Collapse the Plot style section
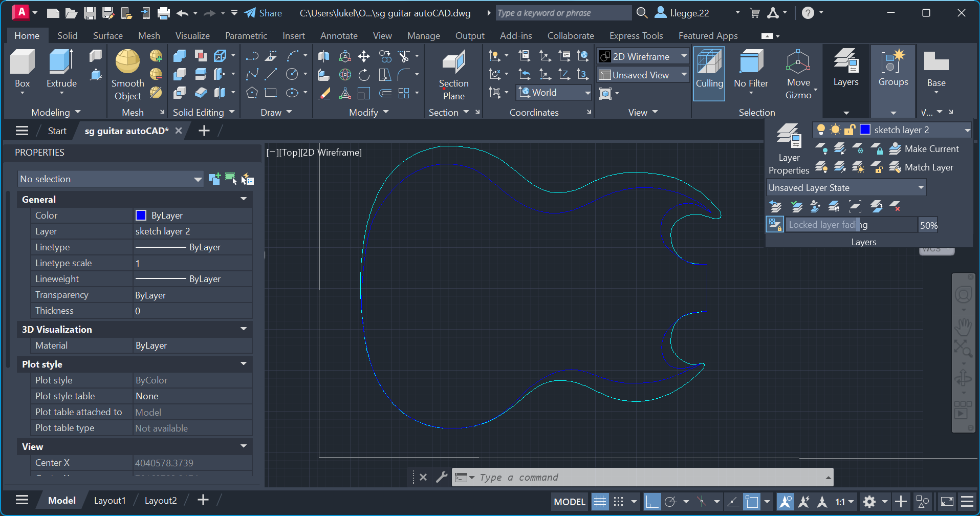This screenshot has width=980, height=516. point(243,364)
